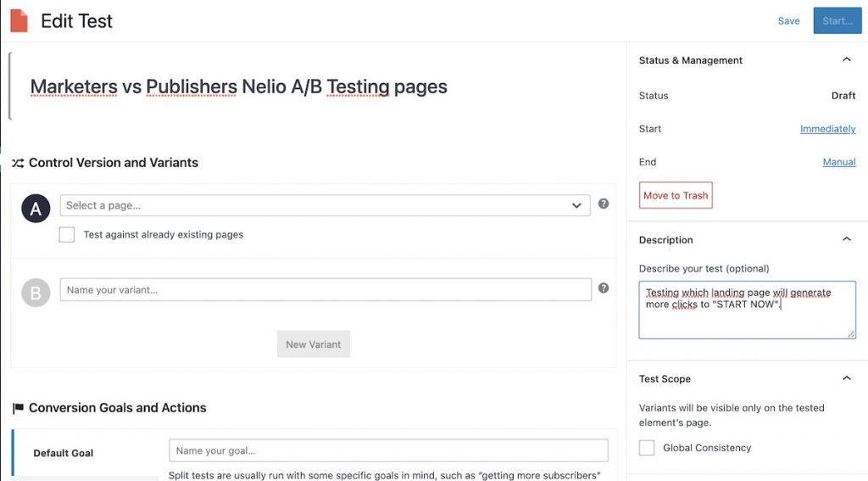Collapse the Status & Management panel

[x=847, y=59]
